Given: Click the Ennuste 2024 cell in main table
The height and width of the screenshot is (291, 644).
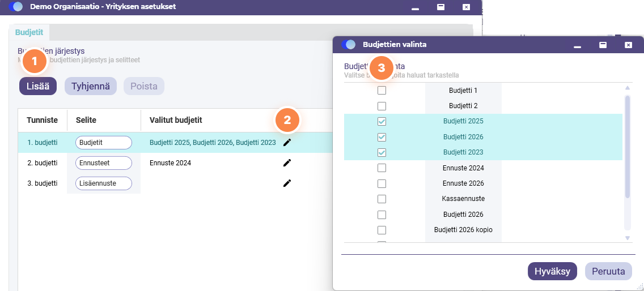Looking at the screenshot, I should [171, 163].
